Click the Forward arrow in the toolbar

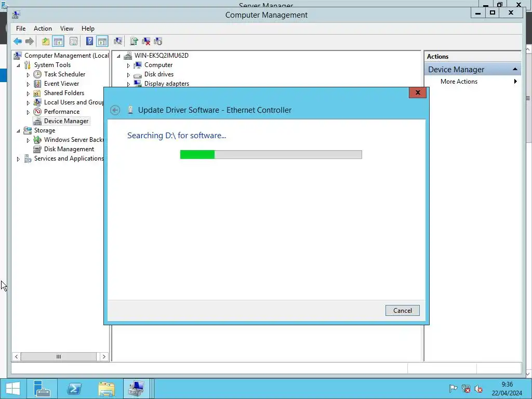tap(30, 42)
